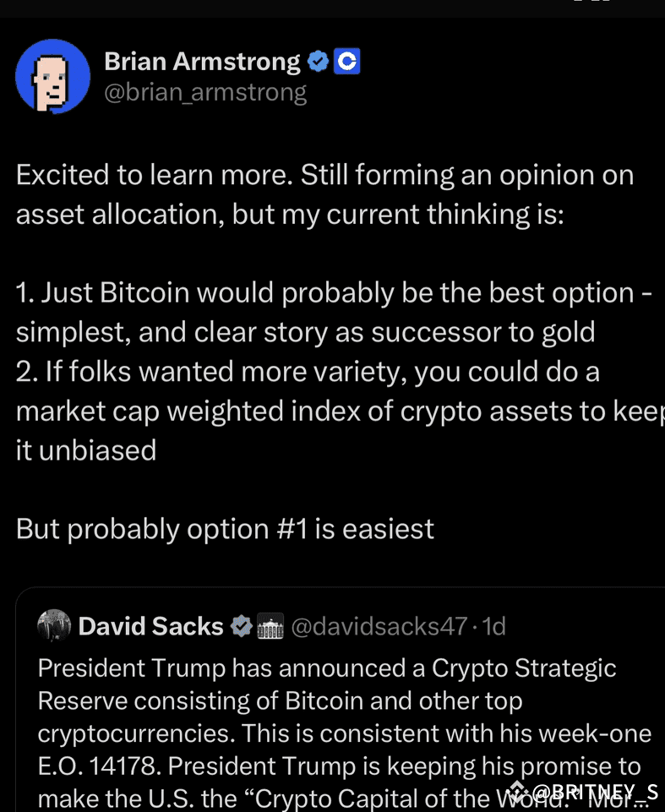This screenshot has width=665, height=812.
Task: Click the "E.O. 14178" text in quoted post
Action: (99, 766)
